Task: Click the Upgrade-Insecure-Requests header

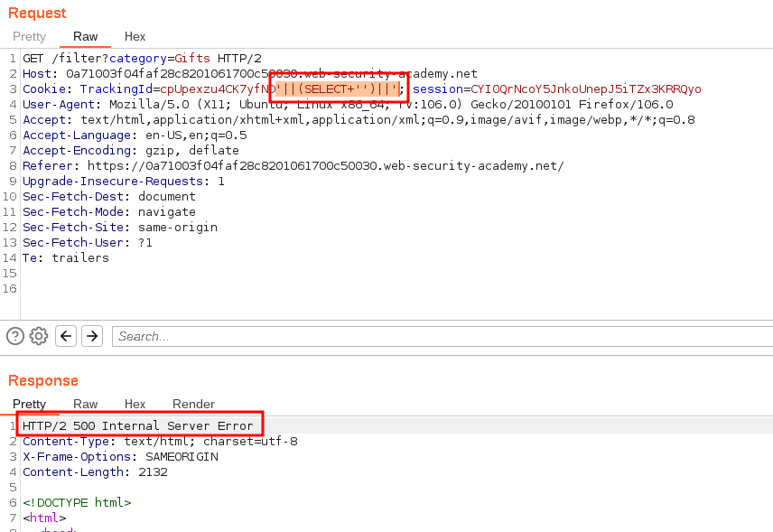Action: [x=123, y=181]
